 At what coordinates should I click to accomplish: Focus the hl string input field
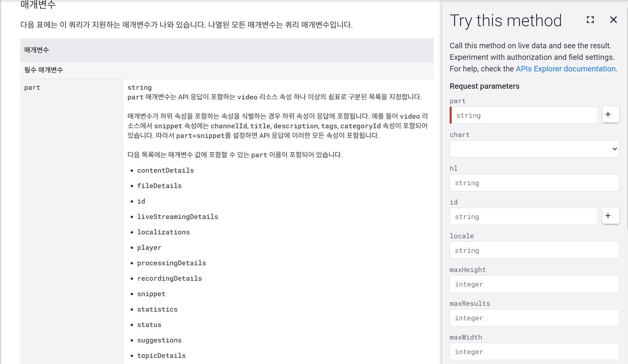[x=534, y=183]
